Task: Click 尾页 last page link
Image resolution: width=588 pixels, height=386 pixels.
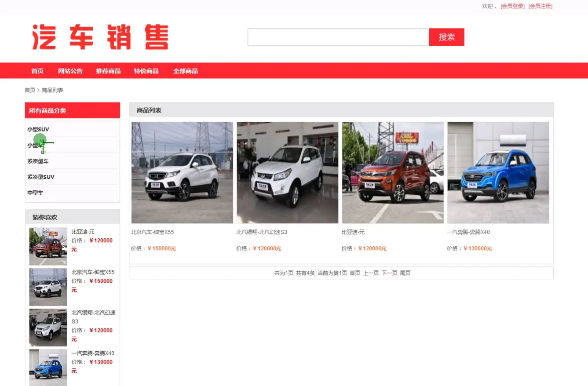Action: point(405,273)
